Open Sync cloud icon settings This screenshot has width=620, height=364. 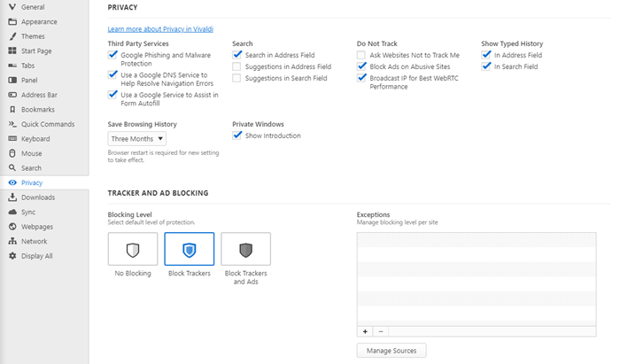[x=12, y=212]
